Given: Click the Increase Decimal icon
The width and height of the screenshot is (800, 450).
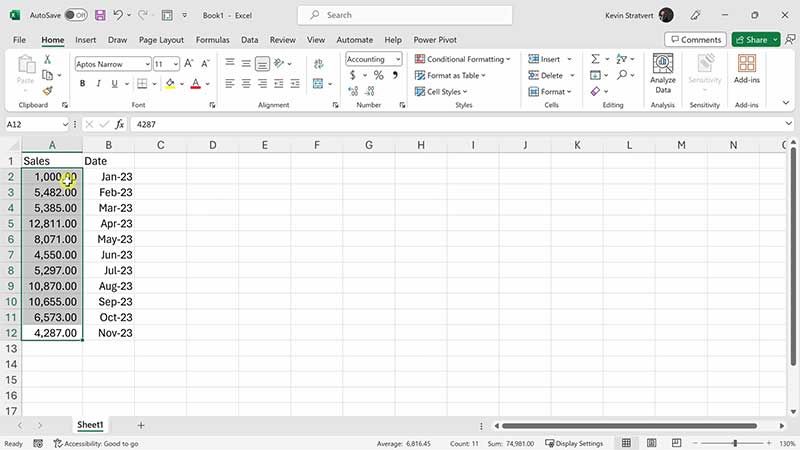Looking at the screenshot, I should [x=353, y=91].
